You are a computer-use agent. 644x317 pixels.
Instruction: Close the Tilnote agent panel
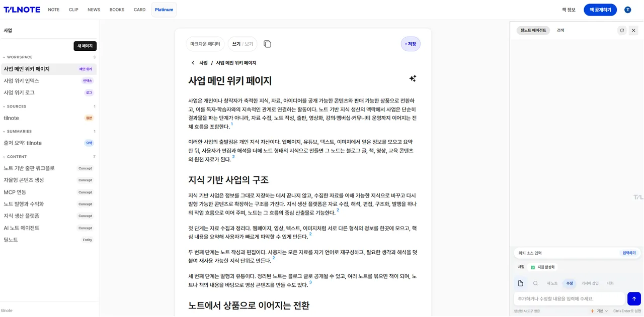coord(633,30)
